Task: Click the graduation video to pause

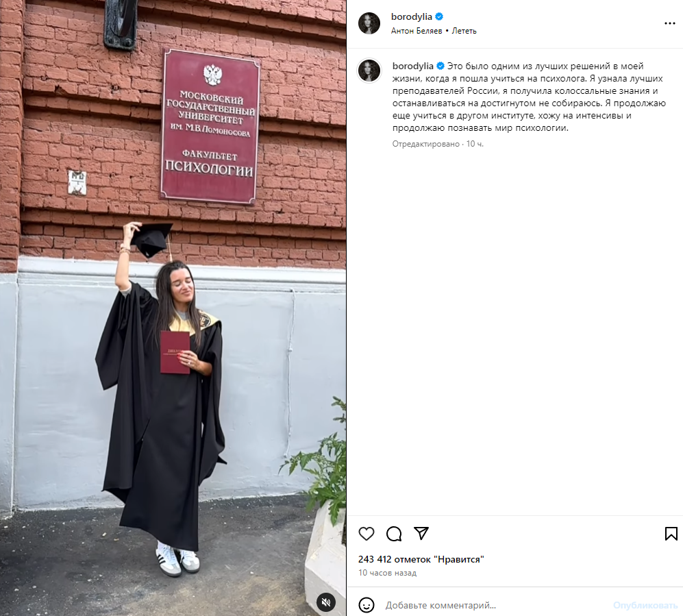Action: coord(173,308)
